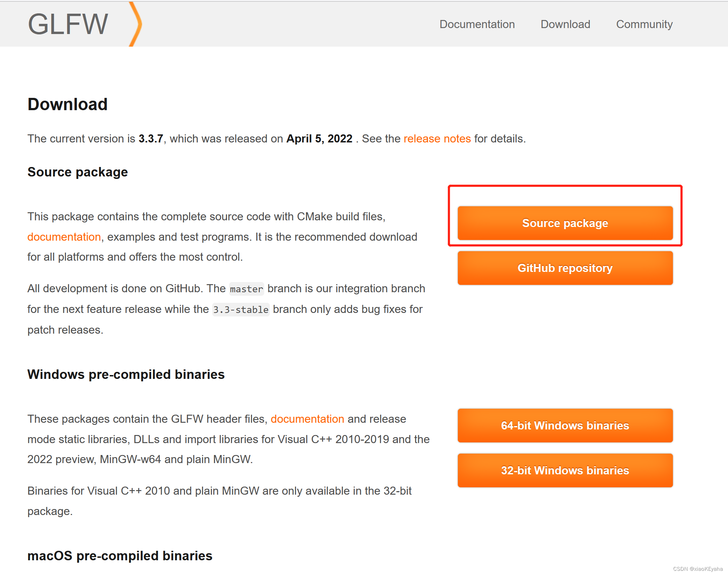Screen dimensions: 728x575
Task: Go to the Download nav link
Action: coord(565,24)
